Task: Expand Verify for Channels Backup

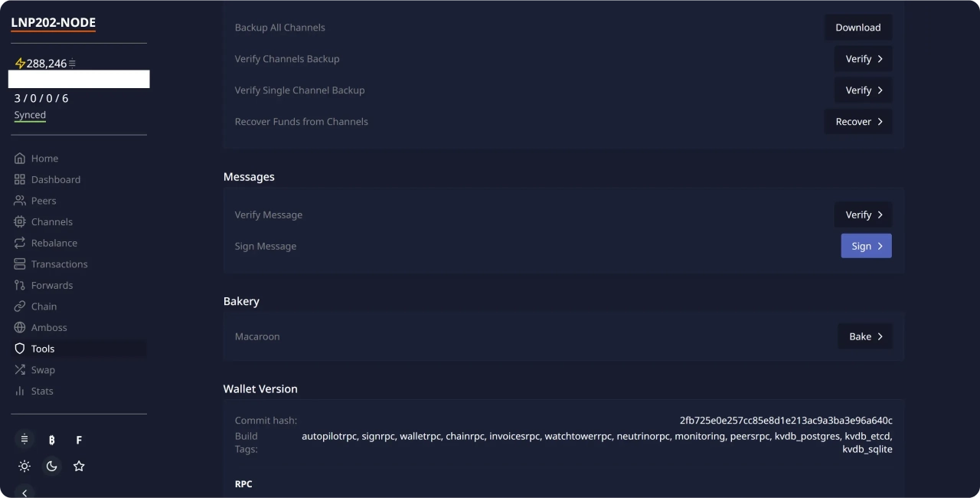Action: (863, 59)
